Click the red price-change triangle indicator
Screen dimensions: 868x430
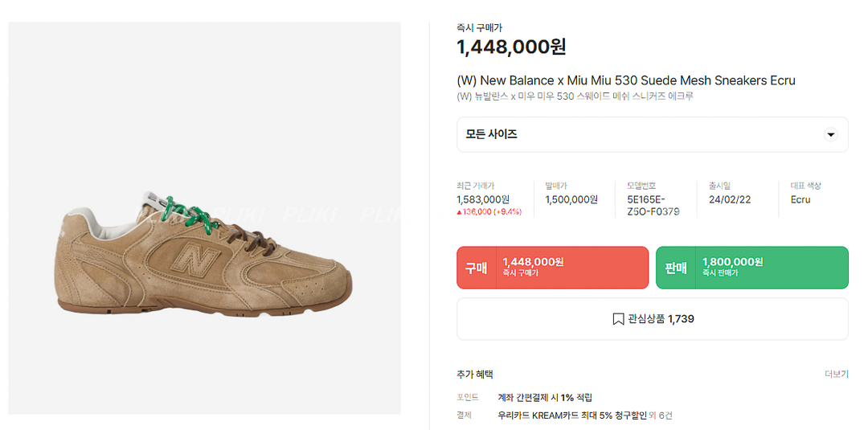459,212
